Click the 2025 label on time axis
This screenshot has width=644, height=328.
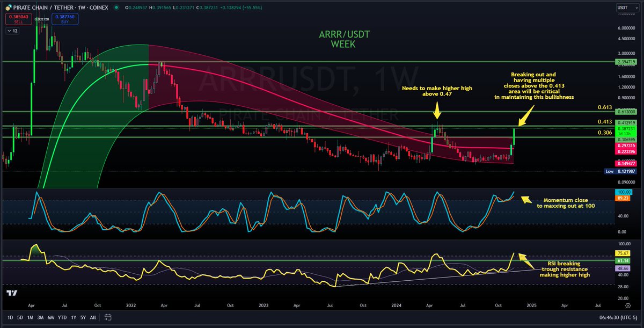click(531, 305)
